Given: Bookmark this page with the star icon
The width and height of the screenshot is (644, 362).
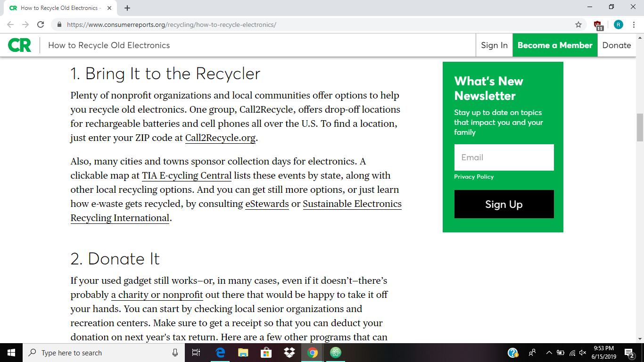Looking at the screenshot, I should [578, 25].
